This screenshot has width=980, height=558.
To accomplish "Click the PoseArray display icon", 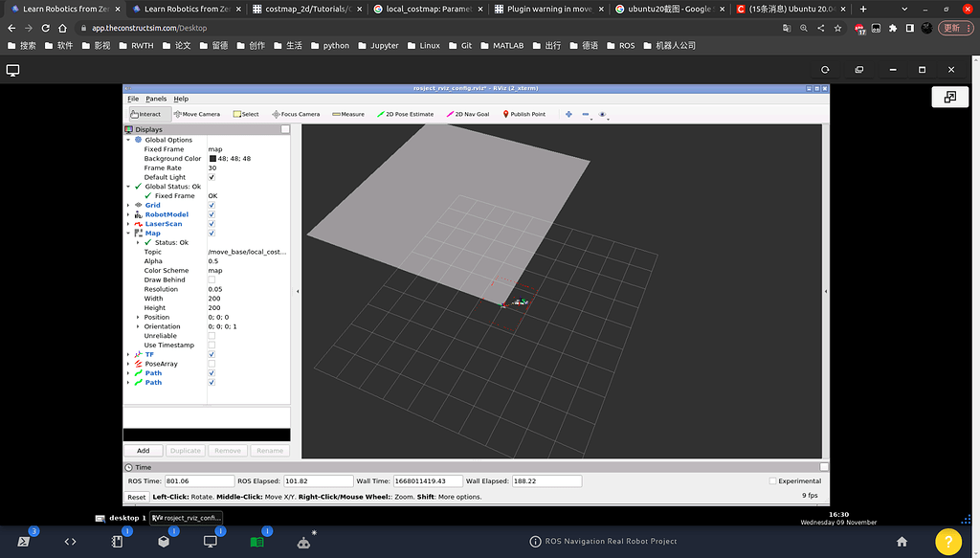I will (x=138, y=364).
